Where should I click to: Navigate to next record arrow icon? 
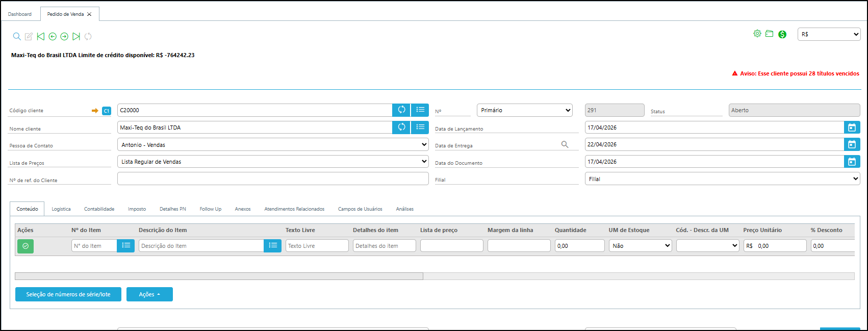(x=64, y=36)
